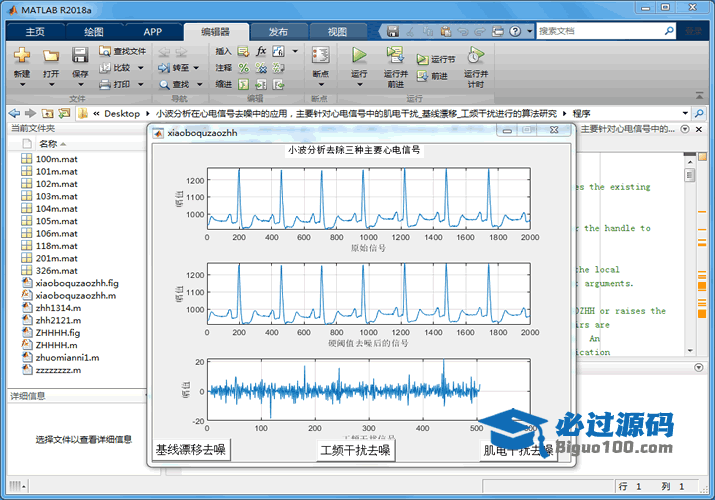Click the address bar search magnifier
This screenshot has width=715, height=500.
tap(699, 113)
